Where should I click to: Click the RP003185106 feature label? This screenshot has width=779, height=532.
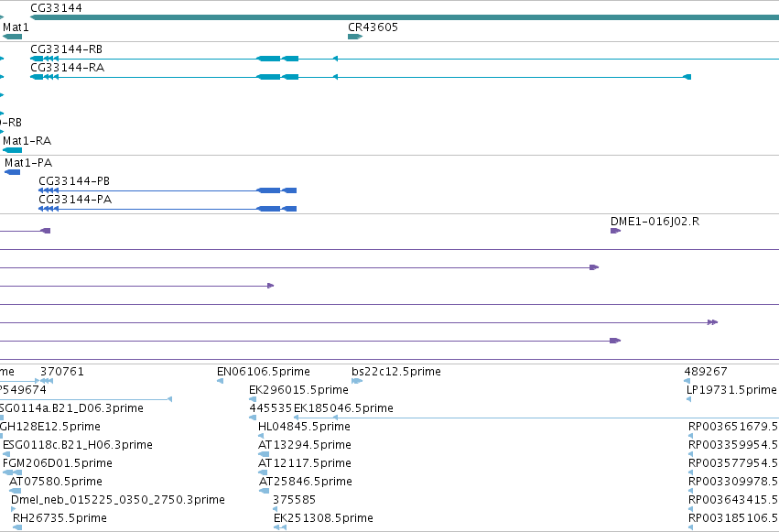[x=733, y=518]
